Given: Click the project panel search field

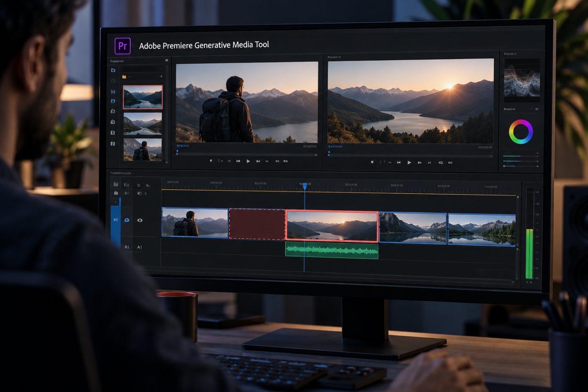Looking at the screenshot, I should pyautogui.click(x=142, y=68).
